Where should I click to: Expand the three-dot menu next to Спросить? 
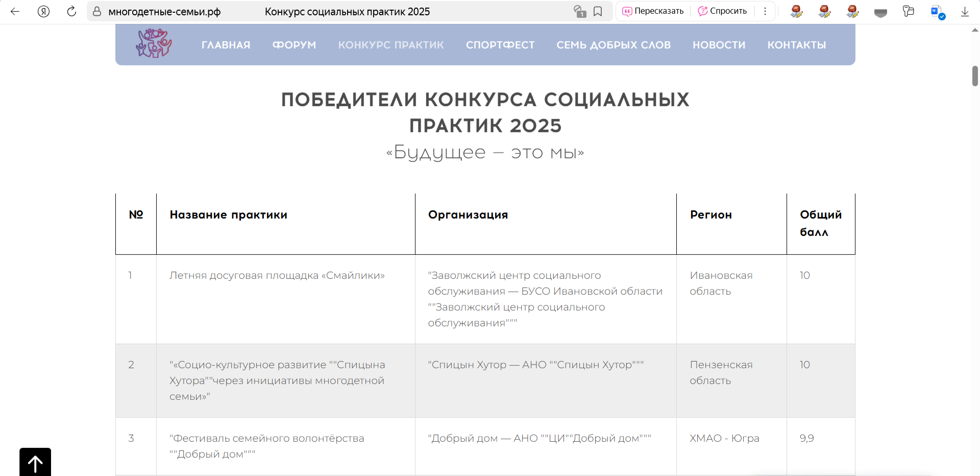point(765,11)
